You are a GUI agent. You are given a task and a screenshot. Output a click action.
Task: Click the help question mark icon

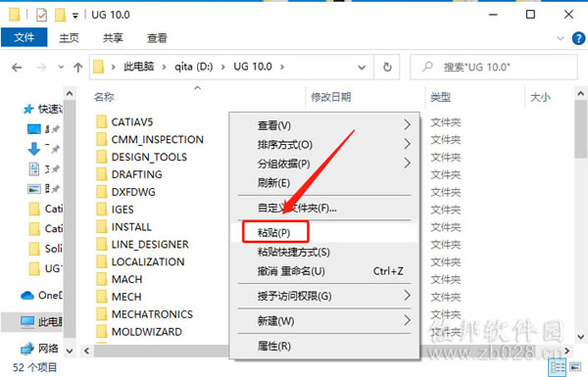click(x=578, y=38)
